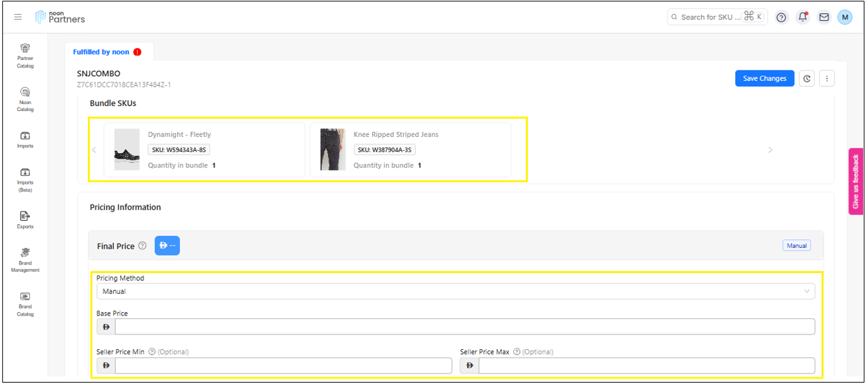
Task: Click the history clock icon beside Save Changes
Action: point(807,79)
